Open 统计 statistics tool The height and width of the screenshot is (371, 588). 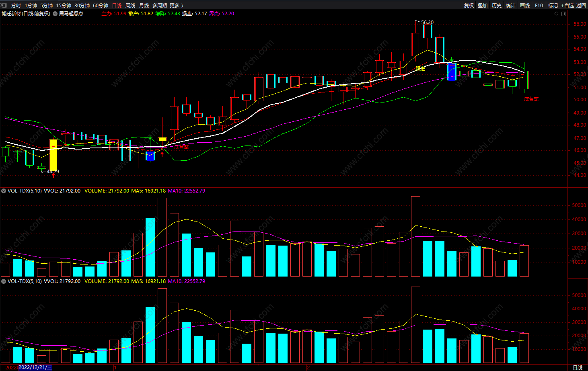pos(511,6)
